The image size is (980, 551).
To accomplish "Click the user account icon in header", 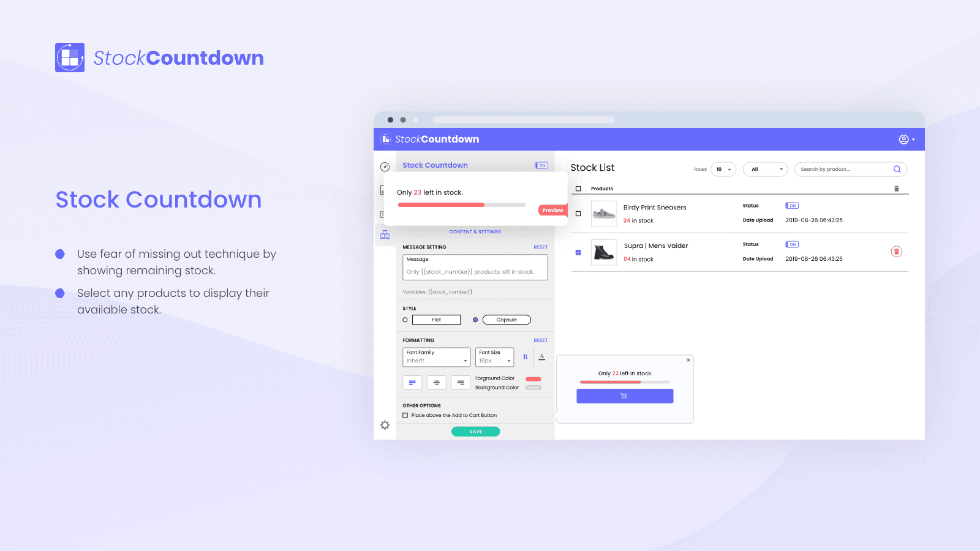I will pos(904,140).
